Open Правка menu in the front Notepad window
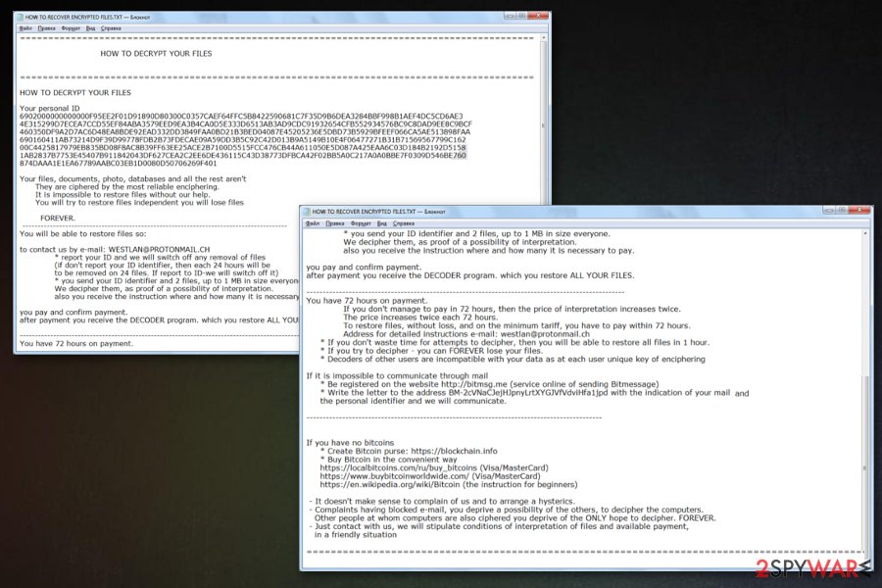 coord(335,223)
